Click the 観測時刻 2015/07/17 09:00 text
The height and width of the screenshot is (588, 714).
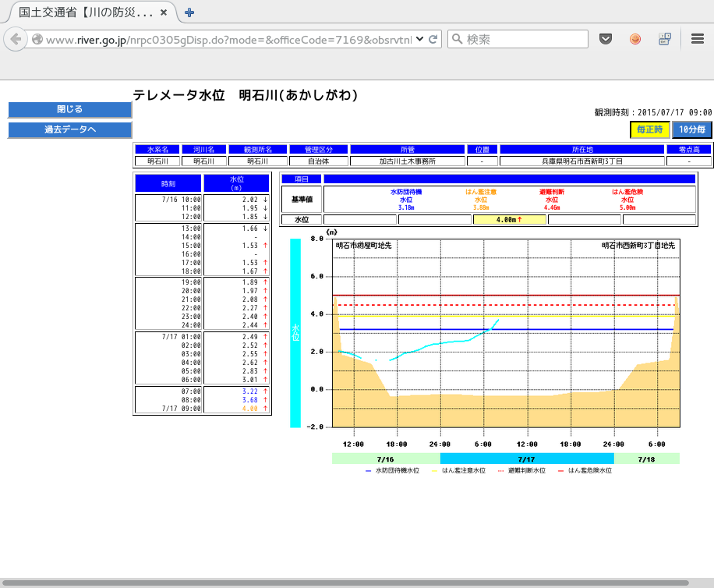pos(653,112)
